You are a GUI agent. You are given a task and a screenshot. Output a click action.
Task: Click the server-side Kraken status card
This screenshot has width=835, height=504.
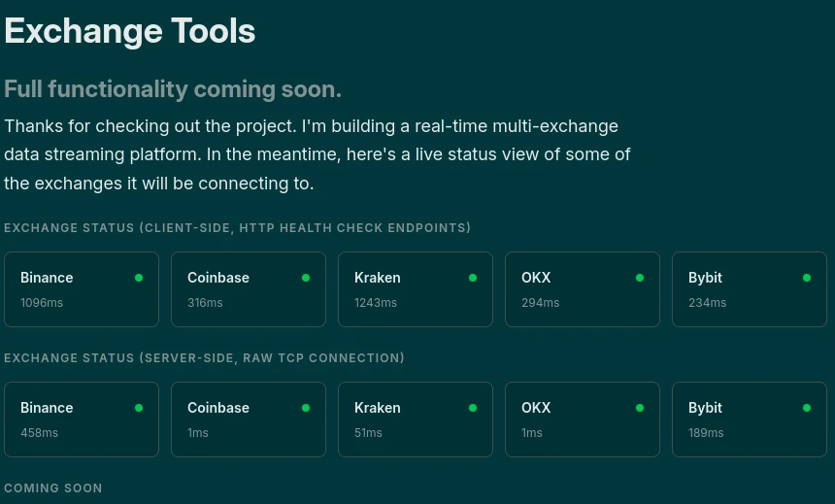pyautogui.click(x=416, y=420)
